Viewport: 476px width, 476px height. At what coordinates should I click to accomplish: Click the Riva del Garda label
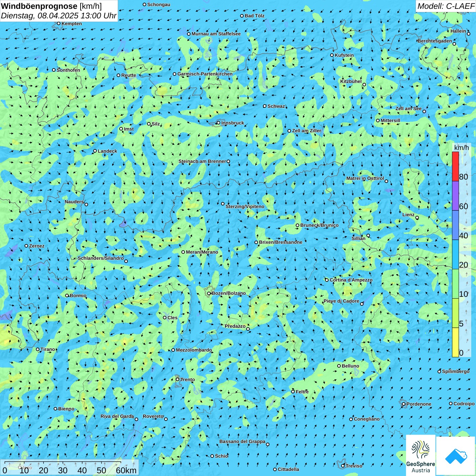pos(117,416)
